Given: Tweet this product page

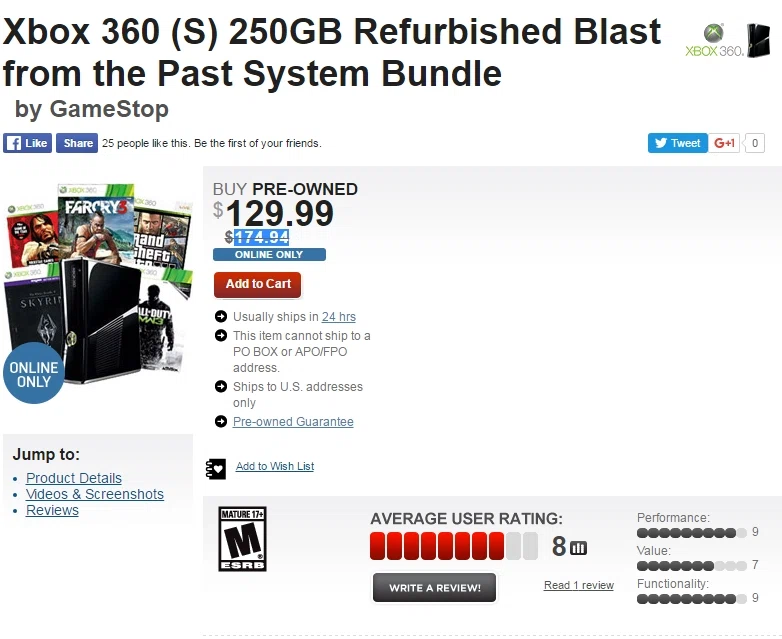Looking at the screenshot, I should (x=677, y=143).
